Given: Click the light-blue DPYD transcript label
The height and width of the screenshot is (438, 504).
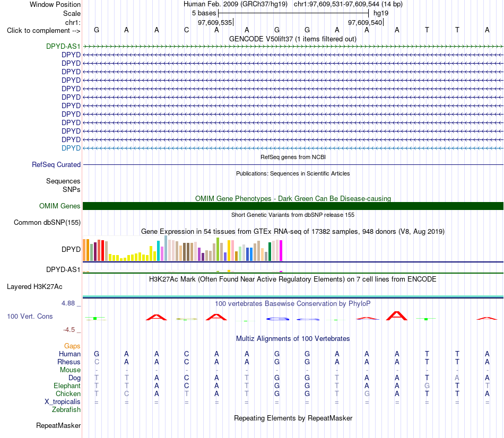Looking at the screenshot, I should pyautogui.click(x=71, y=148).
